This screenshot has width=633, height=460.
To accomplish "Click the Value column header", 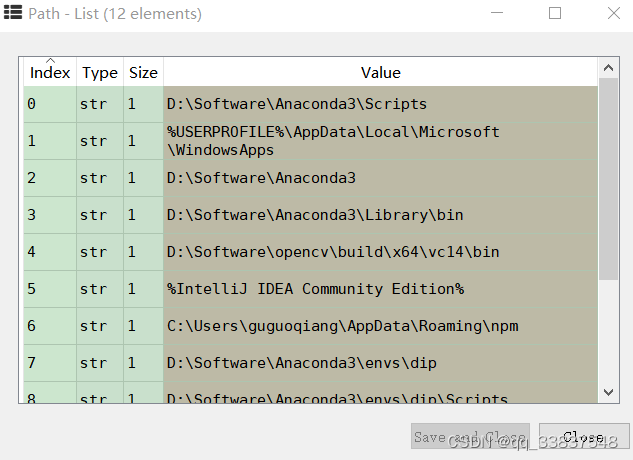I will pyautogui.click(x=380, y=73).
